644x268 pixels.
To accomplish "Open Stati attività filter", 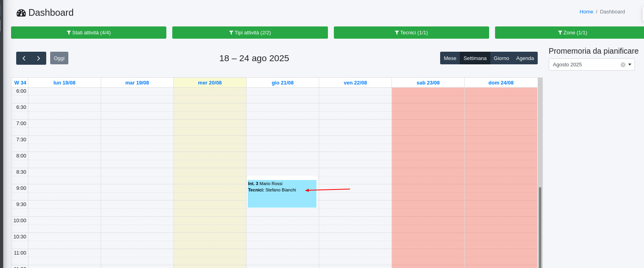I will pyautogui.click(x=89, y=33).
